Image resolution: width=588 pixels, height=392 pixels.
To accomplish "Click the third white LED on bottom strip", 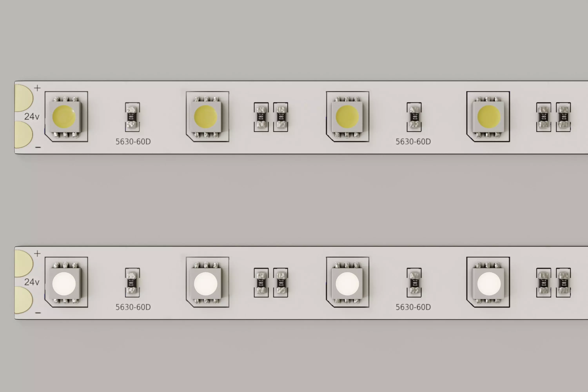I will (347, 283).
